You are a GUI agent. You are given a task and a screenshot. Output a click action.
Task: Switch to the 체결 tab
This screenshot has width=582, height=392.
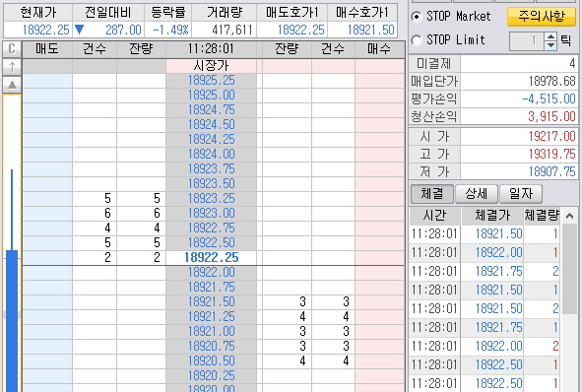pos(432,194)
